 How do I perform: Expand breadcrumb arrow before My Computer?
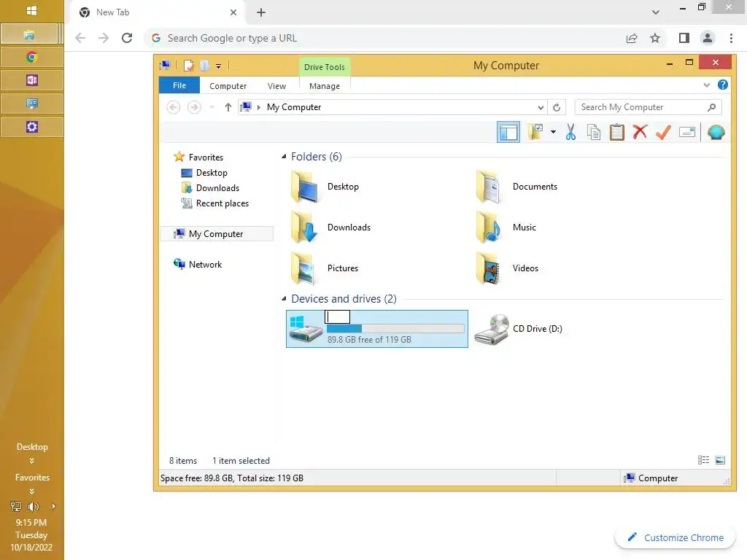[259, 107]
